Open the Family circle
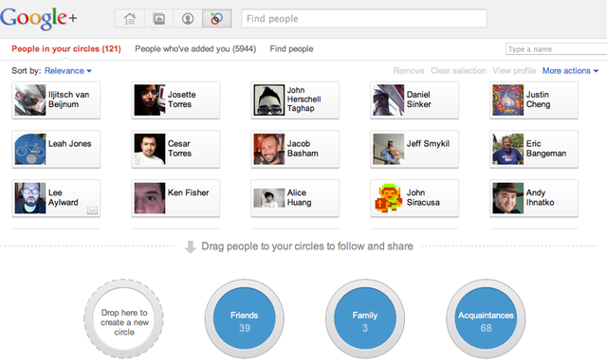Screen dimensions: 607x364 click(x=365, y=318)
